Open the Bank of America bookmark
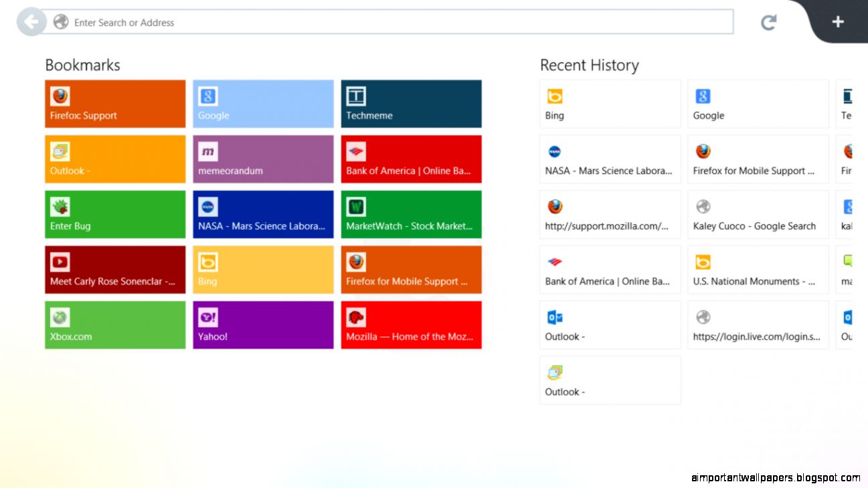Viewport: 868px width, 488px height. 411,159
